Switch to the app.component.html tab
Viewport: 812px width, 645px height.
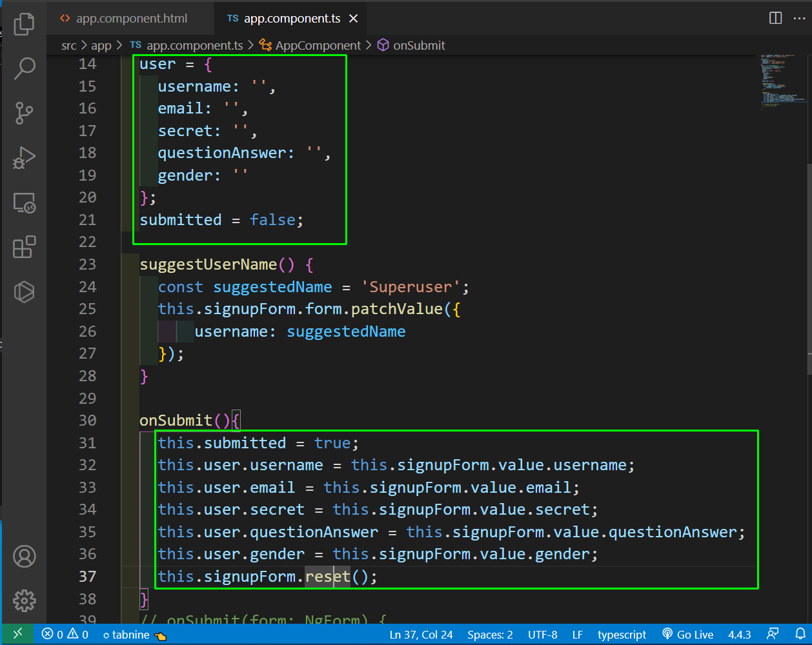pos(132,19)
